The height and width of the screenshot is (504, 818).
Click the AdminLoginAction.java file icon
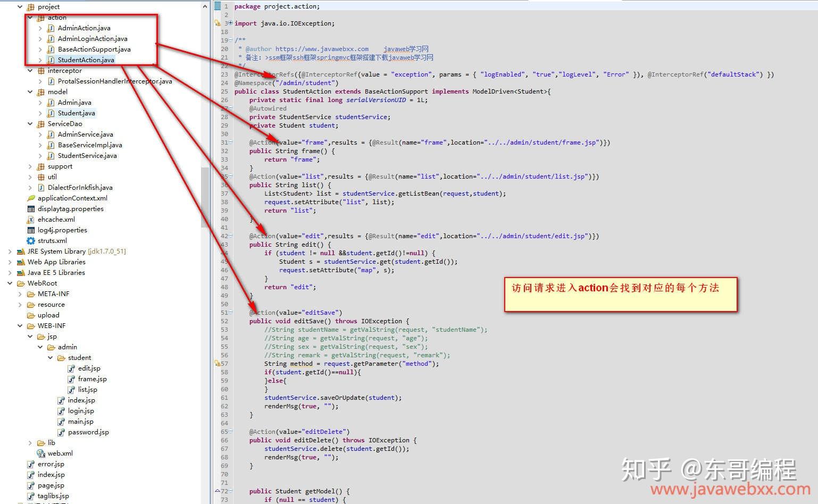pos(51,39)
